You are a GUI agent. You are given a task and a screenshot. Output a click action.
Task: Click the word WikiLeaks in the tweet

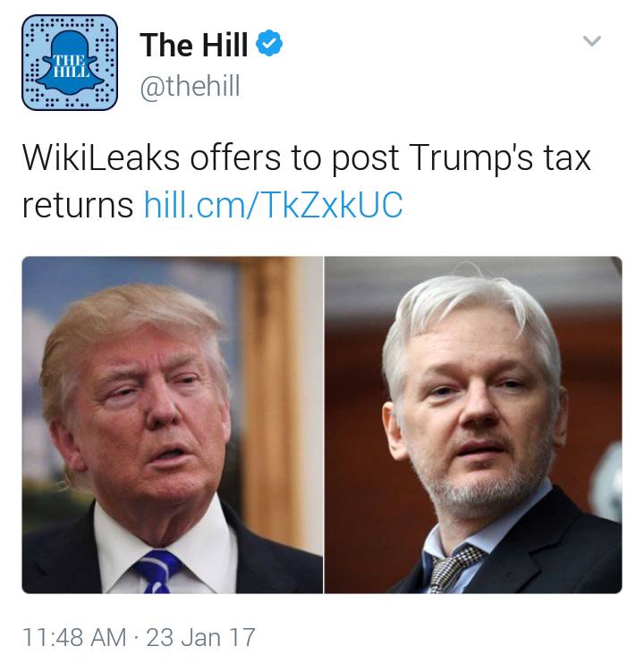coord(101,157)
